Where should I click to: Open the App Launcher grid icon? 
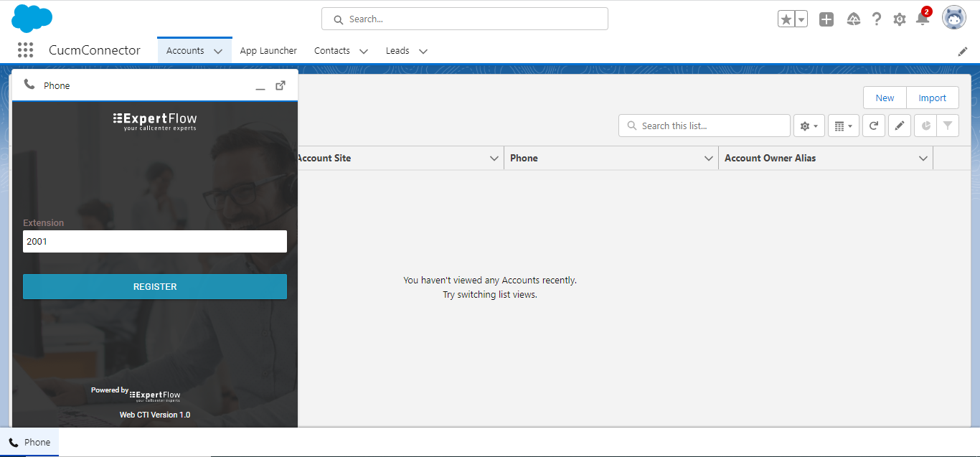point(26,50)
